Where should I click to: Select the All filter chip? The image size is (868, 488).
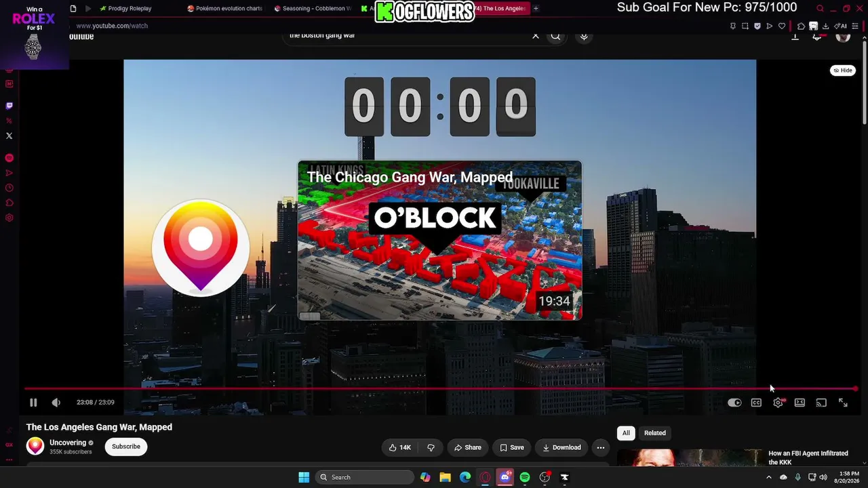click(x=626, y=433)
